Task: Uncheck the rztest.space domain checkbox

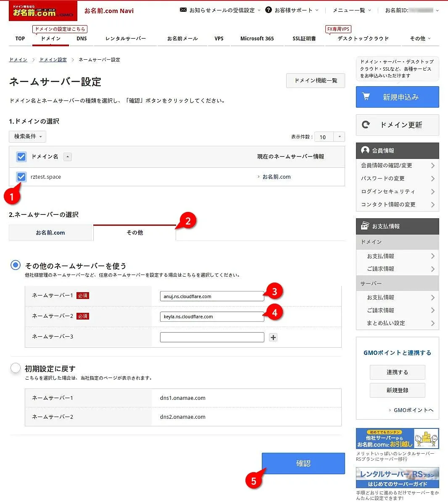Action: click(x=21, y=177)
